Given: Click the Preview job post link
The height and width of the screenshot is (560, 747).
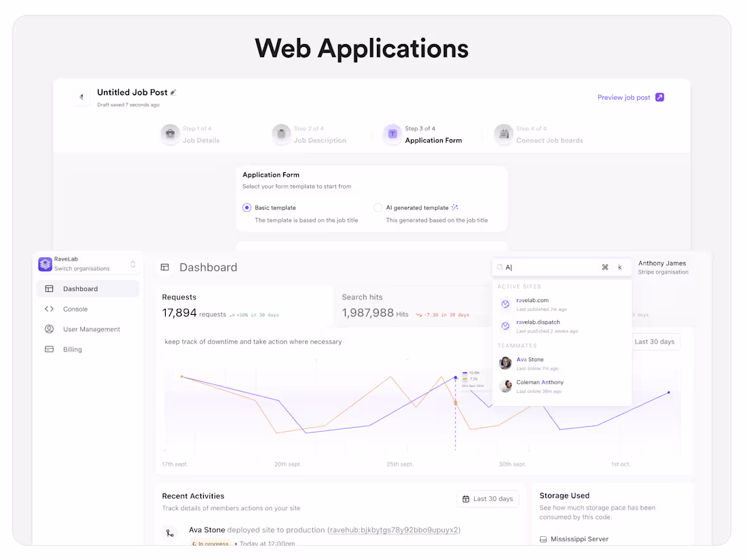Looking at the screenshot, I should tap(625, 97).
